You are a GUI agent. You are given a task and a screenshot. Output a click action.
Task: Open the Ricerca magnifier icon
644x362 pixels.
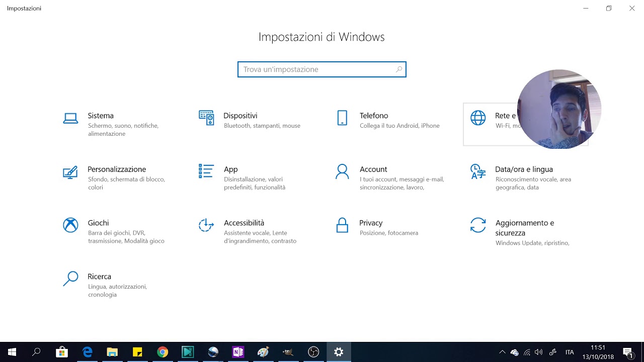point(70,279)
